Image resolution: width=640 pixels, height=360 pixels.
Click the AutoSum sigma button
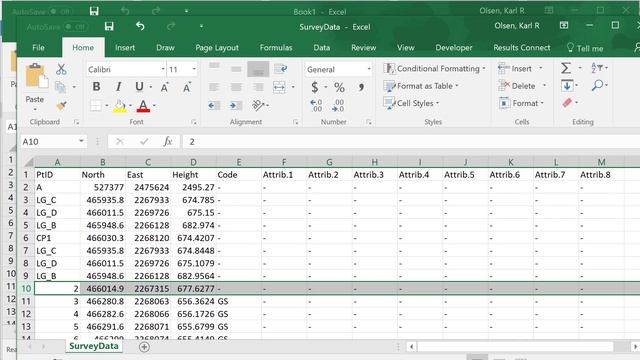(x=566, y=68)
